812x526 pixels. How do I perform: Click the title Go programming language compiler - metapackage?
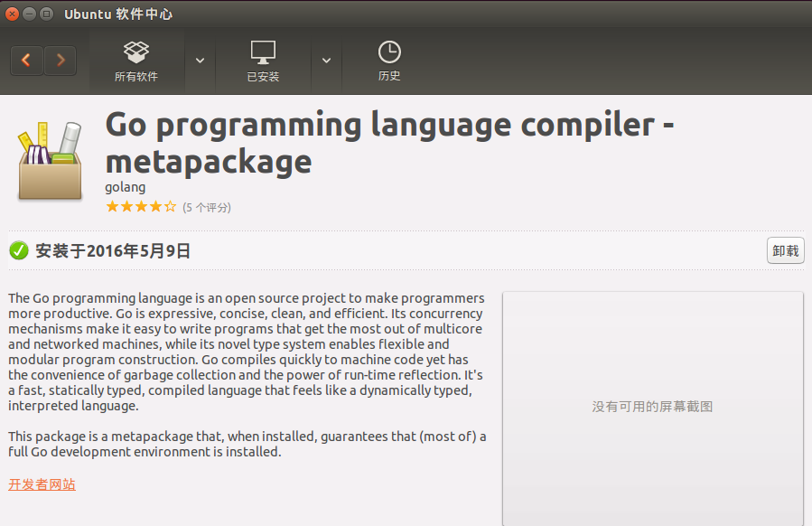pyautogui.click(x=389, y=143)
